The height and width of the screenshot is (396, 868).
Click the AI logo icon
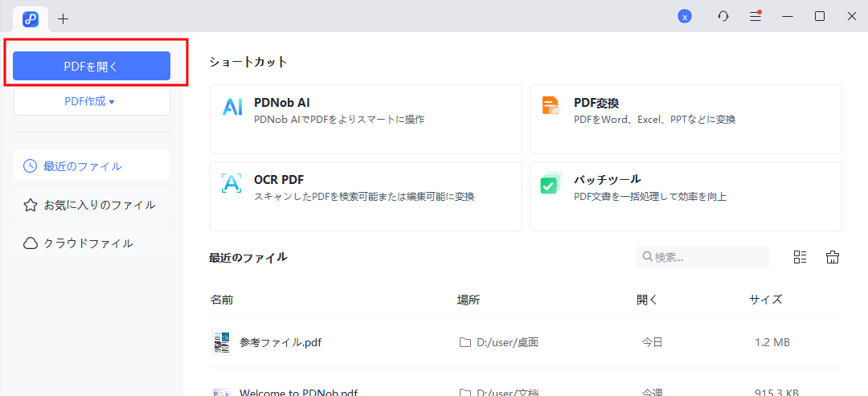232,107
